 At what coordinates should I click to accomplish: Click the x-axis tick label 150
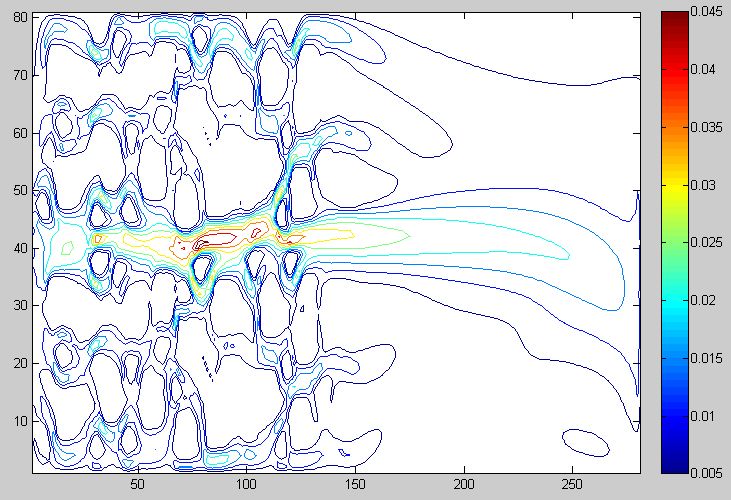click(355, 484)
